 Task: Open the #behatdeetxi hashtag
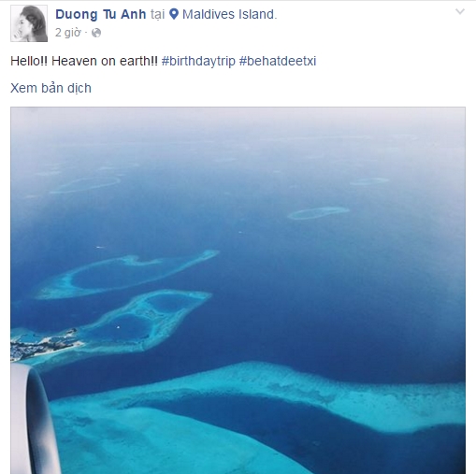[278, 61]
